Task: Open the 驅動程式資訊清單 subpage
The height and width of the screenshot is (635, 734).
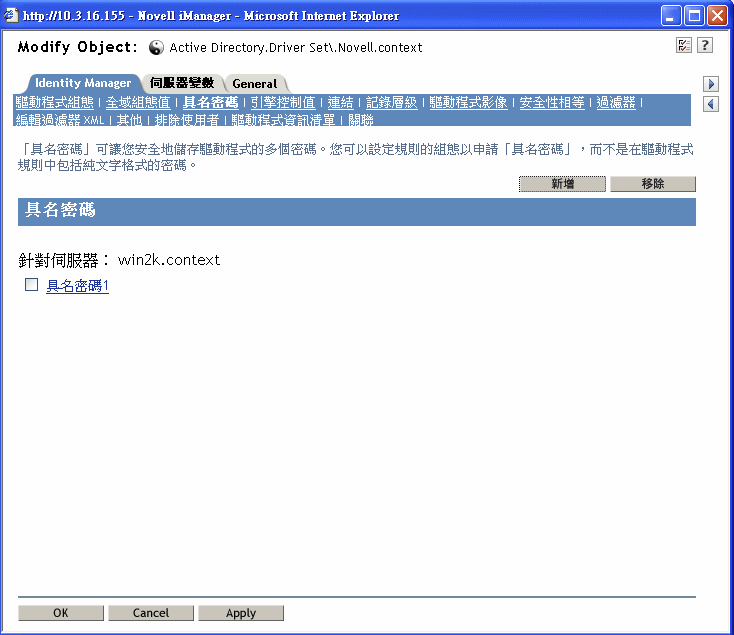Action: pos(283,120)
